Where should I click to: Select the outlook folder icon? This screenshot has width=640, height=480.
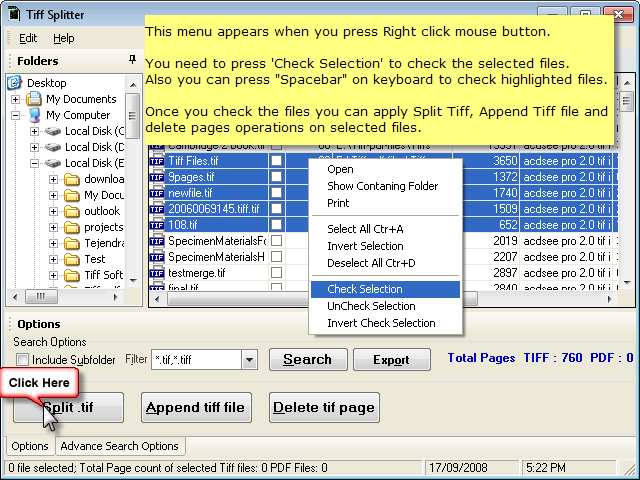coord(72,211)
